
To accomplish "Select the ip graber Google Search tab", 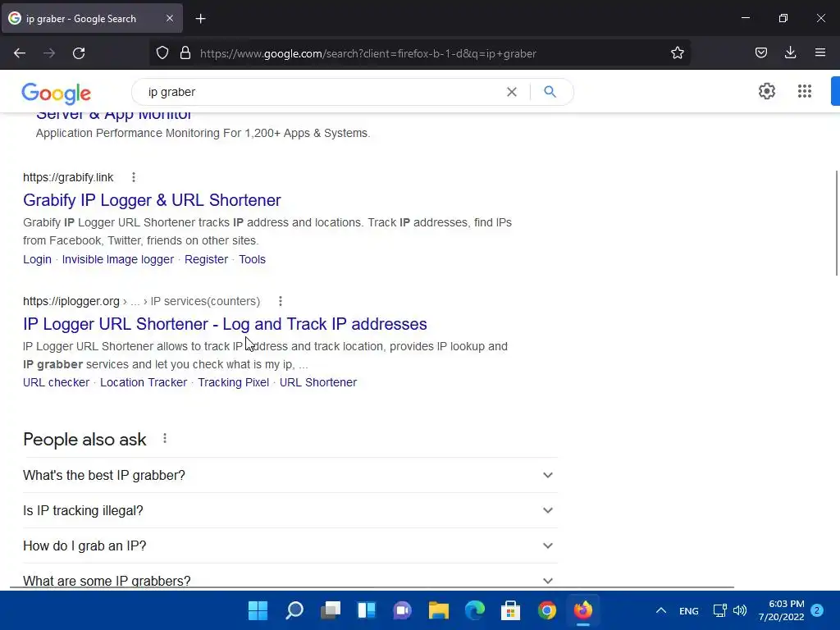I will pos(92,19).
